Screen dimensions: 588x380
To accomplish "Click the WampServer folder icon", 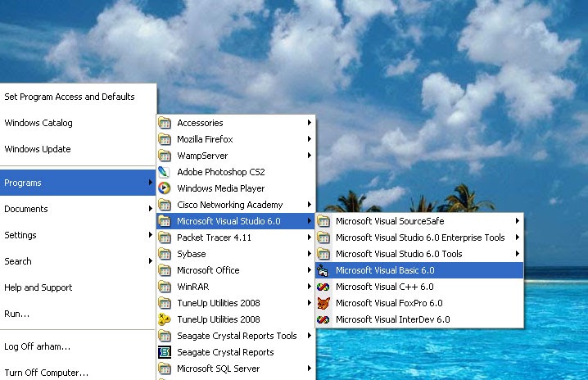I will pos(165,156).
